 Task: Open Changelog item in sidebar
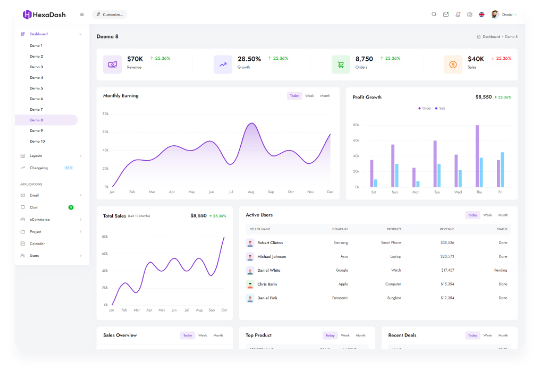(x=39, y=168)
